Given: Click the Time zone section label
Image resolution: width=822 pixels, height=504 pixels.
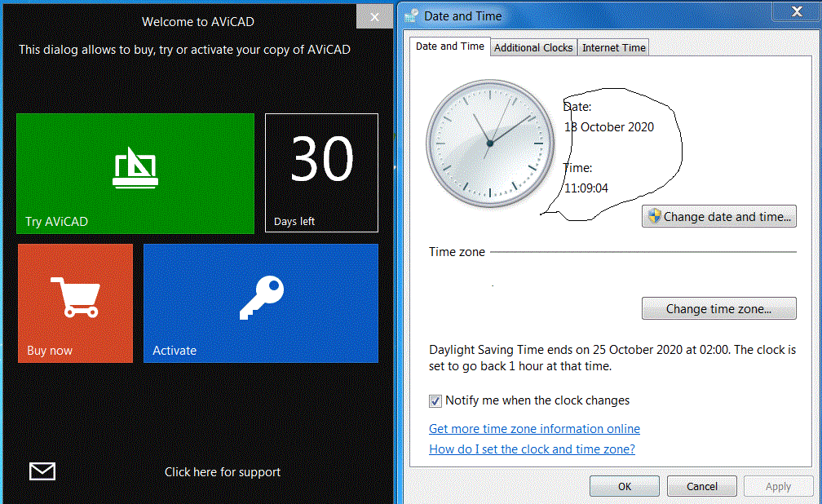Looking at the screenshot, I should pos(457,252).
